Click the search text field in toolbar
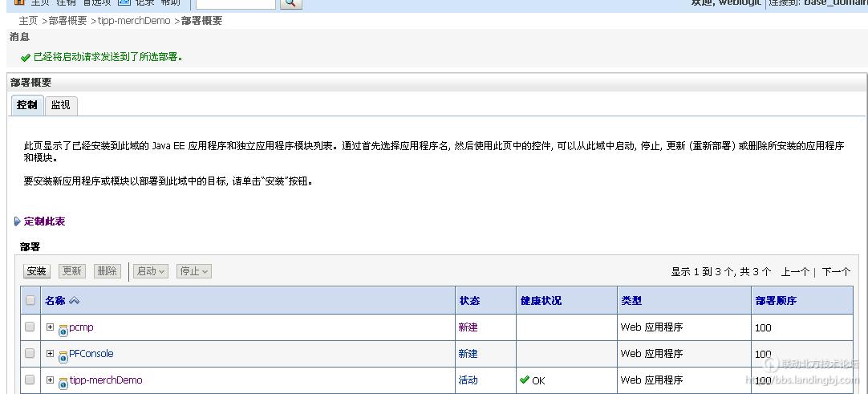The width and height of the screenshot is (868, 394). (x=236, y=2)
